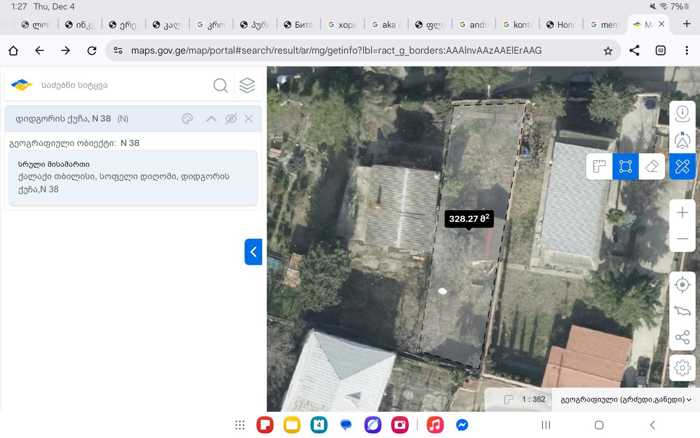This screenshot has height=438, width=700.
Task: Zoom in on the map
Action: click(683, 212)
